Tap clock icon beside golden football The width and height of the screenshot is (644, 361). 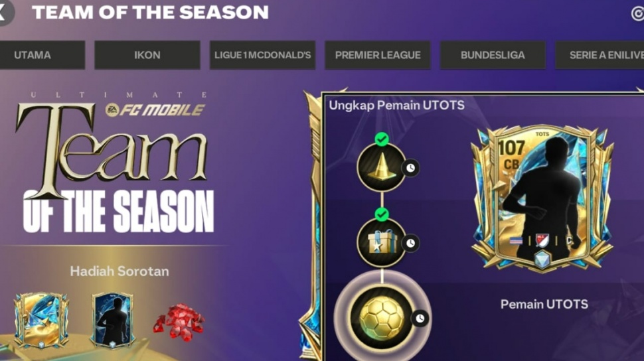point(420,319)
